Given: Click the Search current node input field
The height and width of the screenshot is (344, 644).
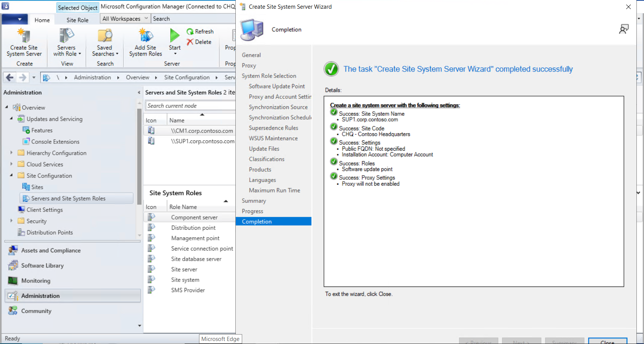Looking at the screenshot, I should pyautogui.click(x=190, y=106).
